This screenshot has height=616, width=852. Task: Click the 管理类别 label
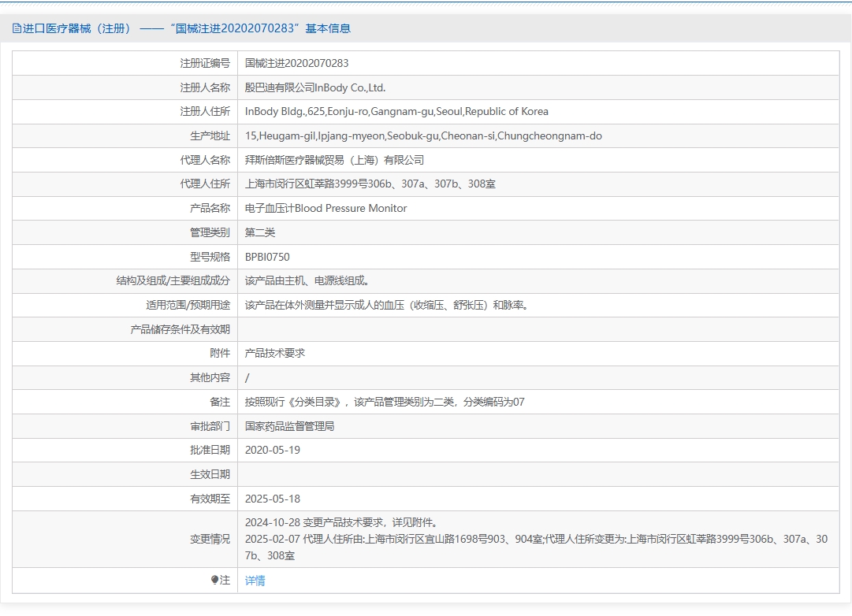point(210,232)
